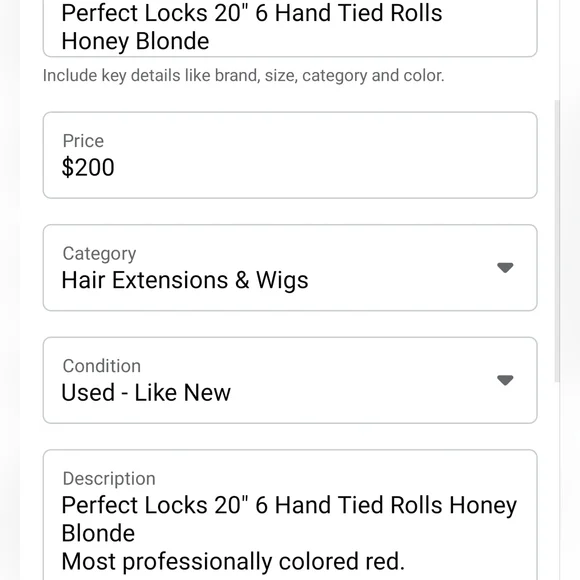The image size is (580, 580).
Task: Open the Condition dropdown field
Action: pos(290,380)
